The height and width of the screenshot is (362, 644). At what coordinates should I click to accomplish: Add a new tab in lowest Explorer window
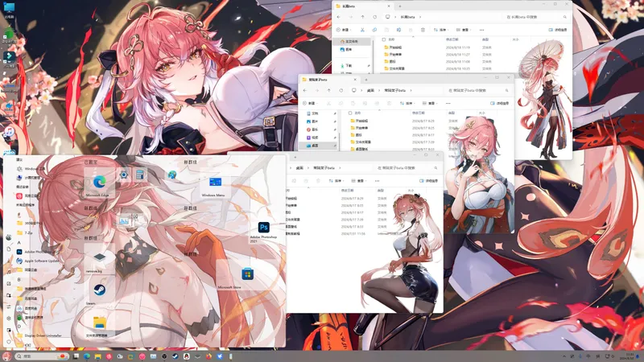(295, 157)
